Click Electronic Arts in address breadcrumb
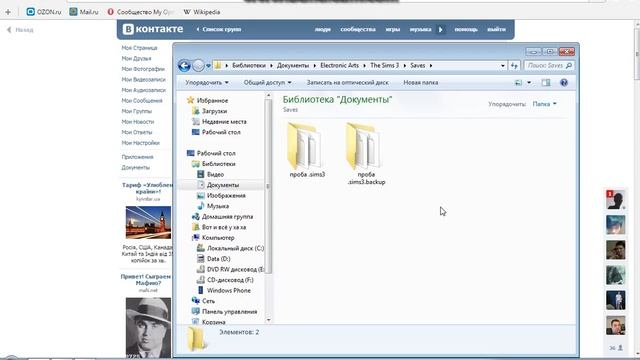The width and height of the screenshot is (640, 360). pyautogui.click(x=339, y=65)
